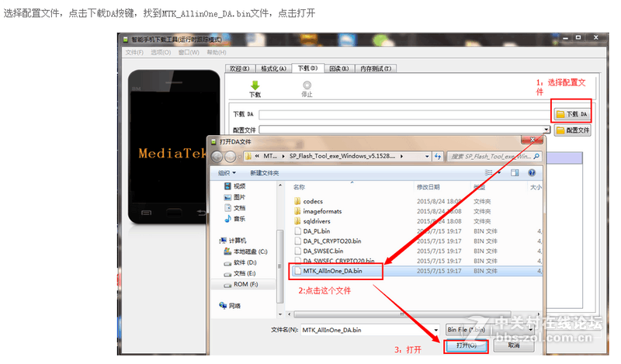
Task: Click the Stop icon in the Download tab
Action: [307, 85]
